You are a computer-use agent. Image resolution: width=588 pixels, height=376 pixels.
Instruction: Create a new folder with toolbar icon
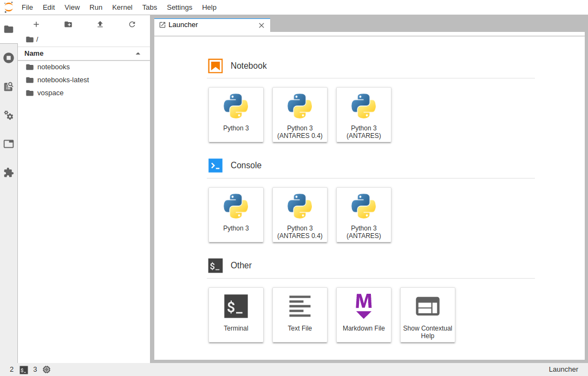[x=68, y=24]
